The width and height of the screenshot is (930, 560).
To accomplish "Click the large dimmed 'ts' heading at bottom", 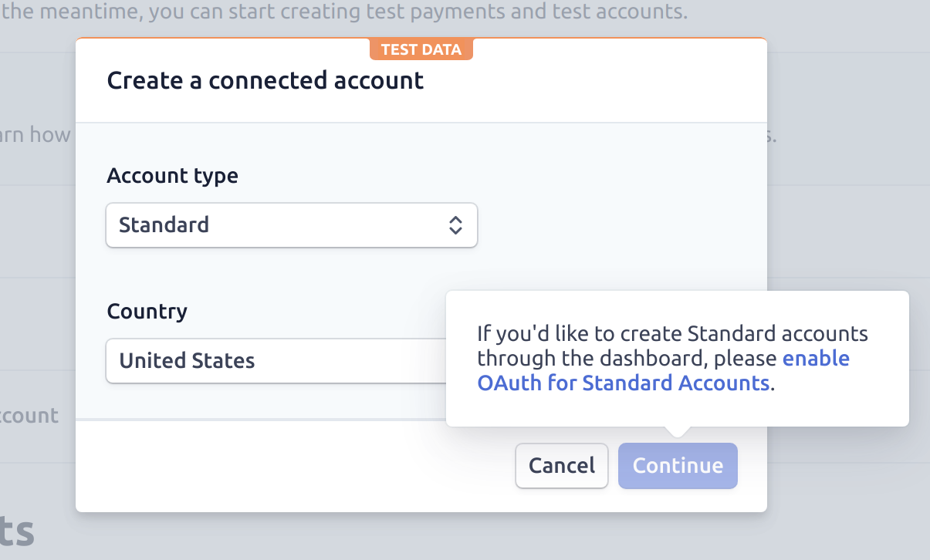I will click(x=17, y=531).
